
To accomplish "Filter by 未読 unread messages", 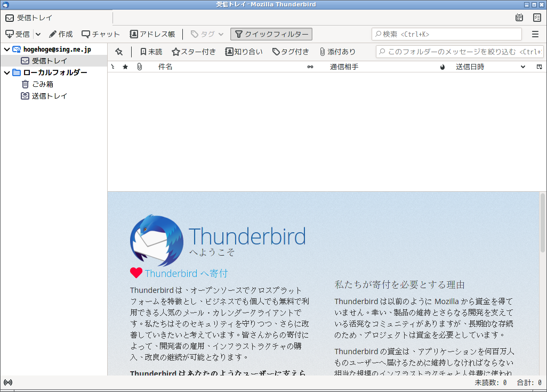I will click(x=151, y=52).
